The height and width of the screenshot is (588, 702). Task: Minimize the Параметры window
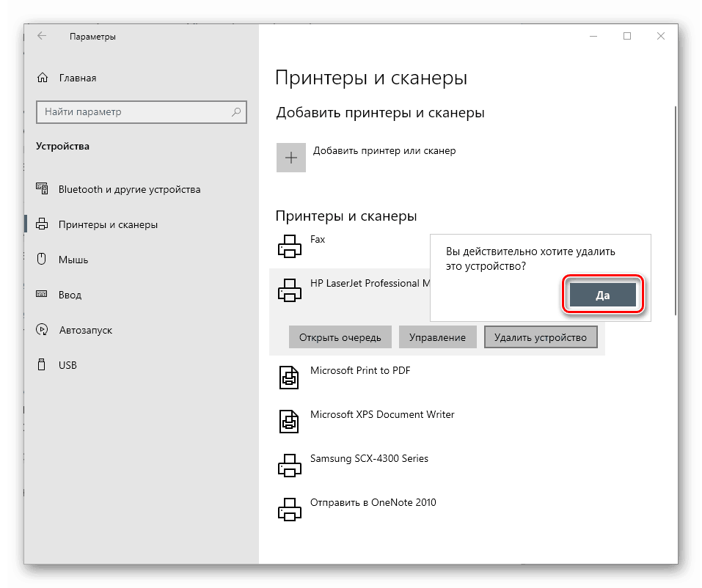(593, 36)
